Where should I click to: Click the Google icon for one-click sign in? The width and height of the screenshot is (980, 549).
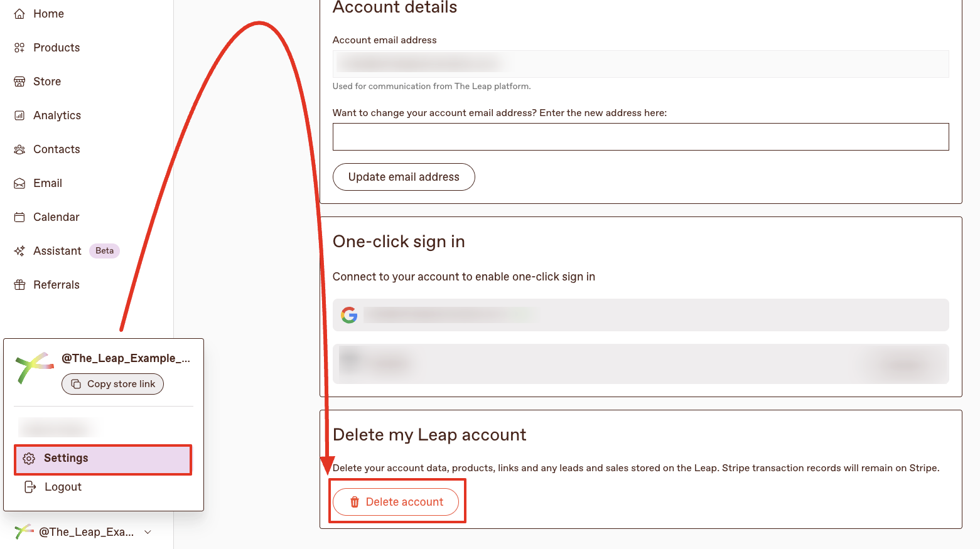point(349,315)
